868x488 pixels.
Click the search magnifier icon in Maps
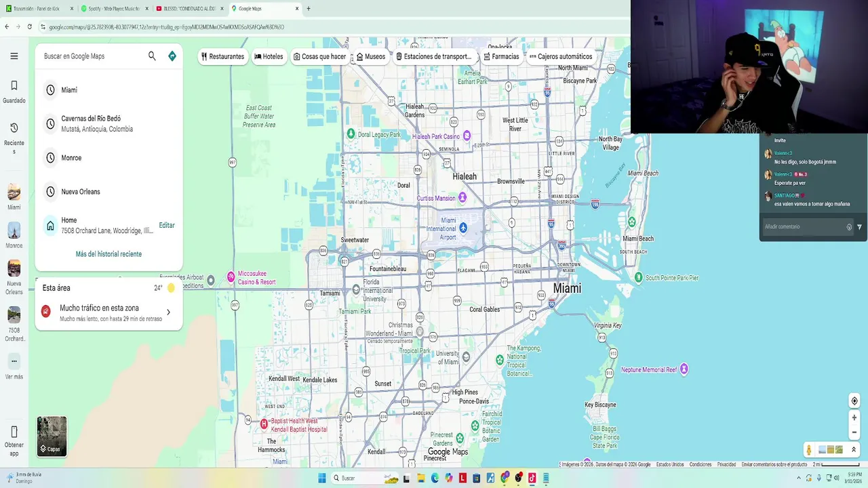(x=152, y=56)
